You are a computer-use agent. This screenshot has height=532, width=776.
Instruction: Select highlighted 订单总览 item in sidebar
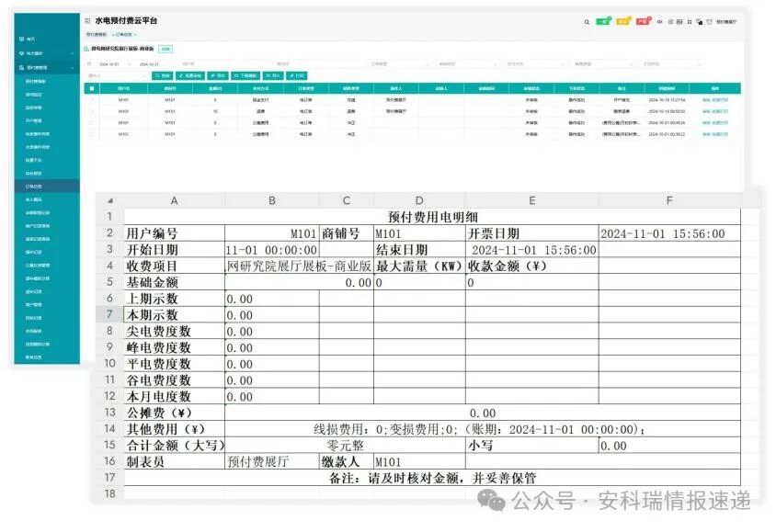click(47, 187)
